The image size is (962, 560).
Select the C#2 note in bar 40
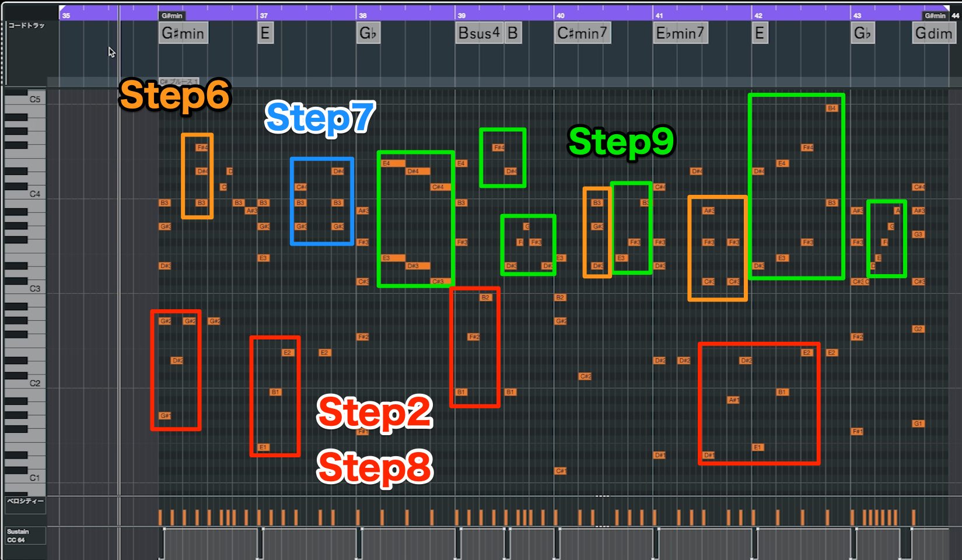pos(585,376)
